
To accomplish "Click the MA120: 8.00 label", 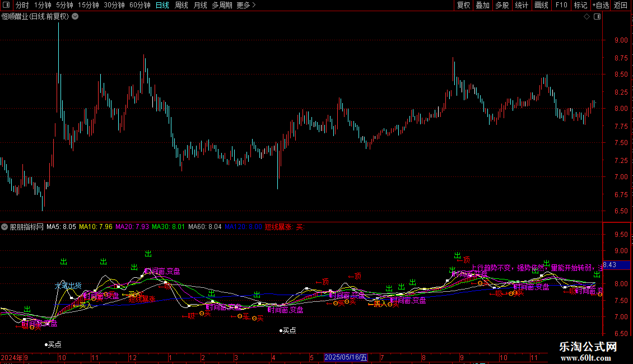I will 243,227.
